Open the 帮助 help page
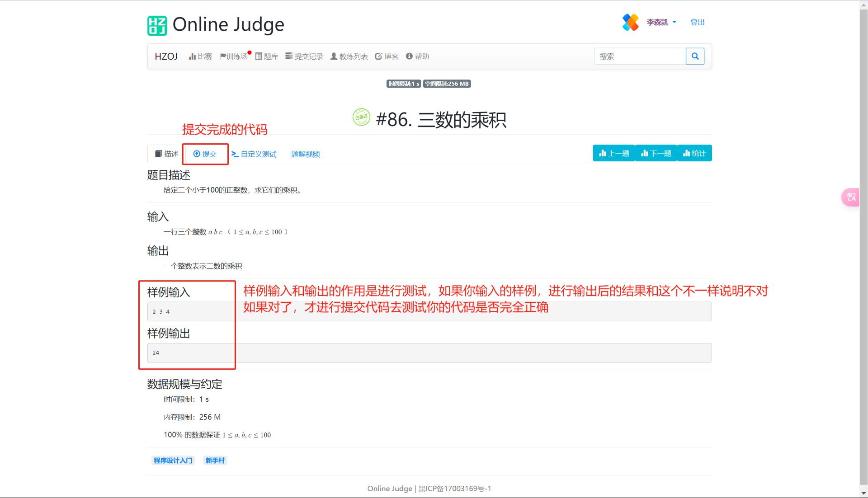 click(417, 56)
